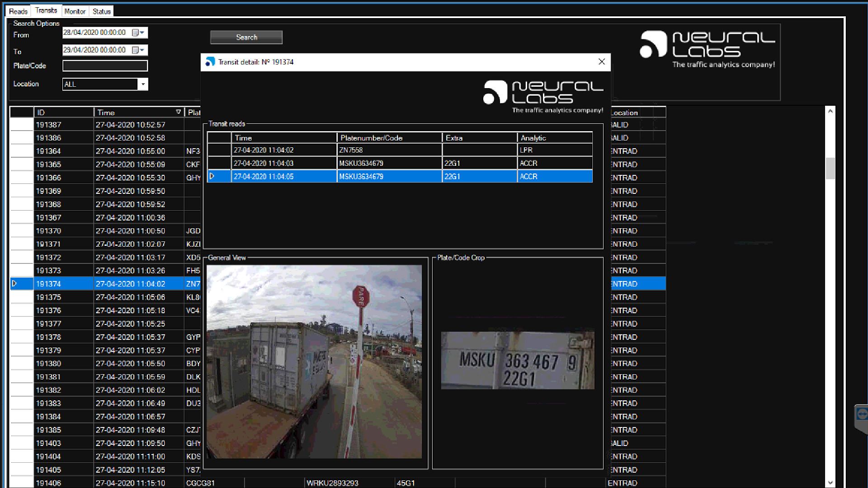Open the From date calendar picker
The width and height of the screenshot is (868, 488).
point(135,33)
